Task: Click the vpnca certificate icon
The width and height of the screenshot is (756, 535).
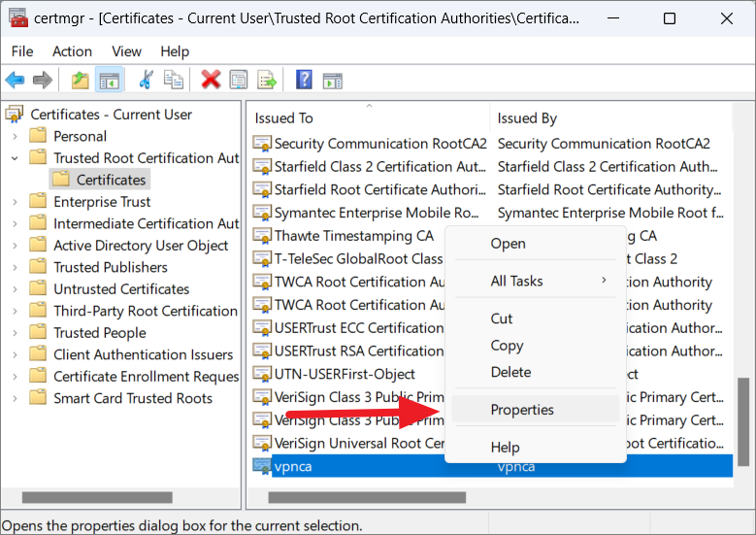Action: (x=262, y=466)
